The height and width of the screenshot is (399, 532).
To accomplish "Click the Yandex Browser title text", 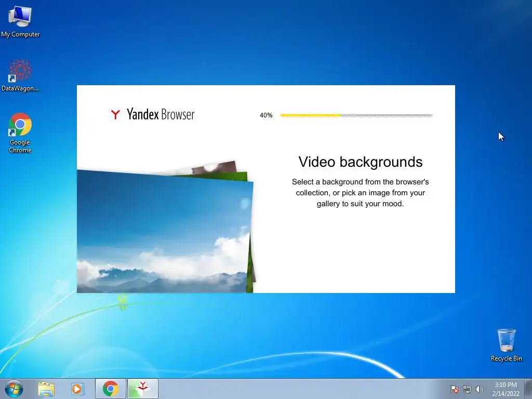I will 161,114.
